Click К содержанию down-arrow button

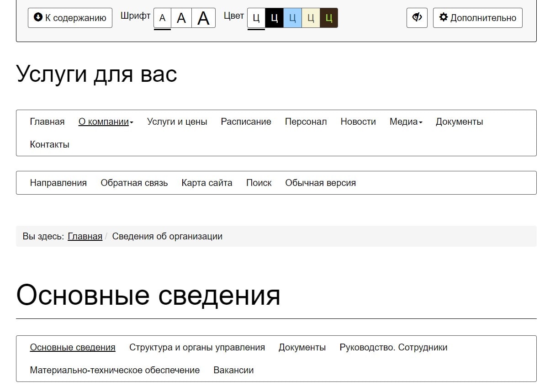coord(70,18)
